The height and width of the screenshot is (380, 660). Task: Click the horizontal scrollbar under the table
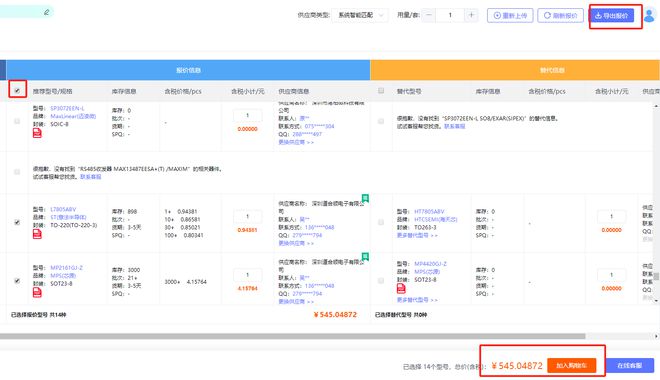pos(293,336)
